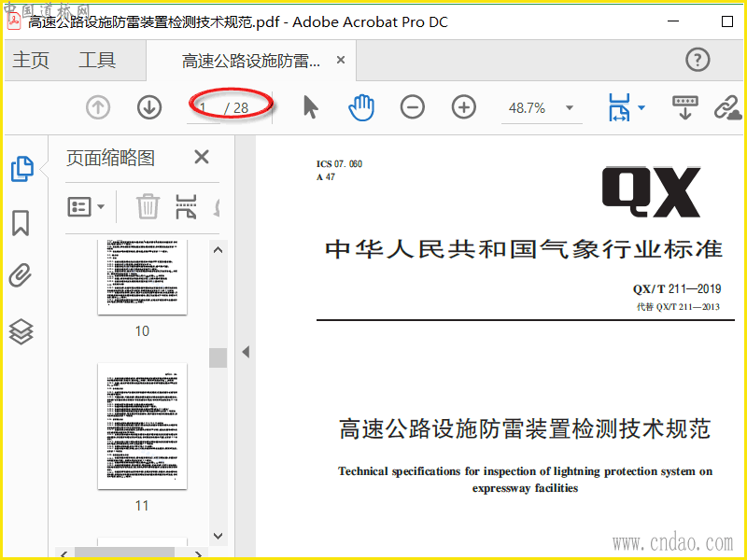Select page 10 thumbnail
This screenshot has height=560, width=747.
[x=142, y=277]
